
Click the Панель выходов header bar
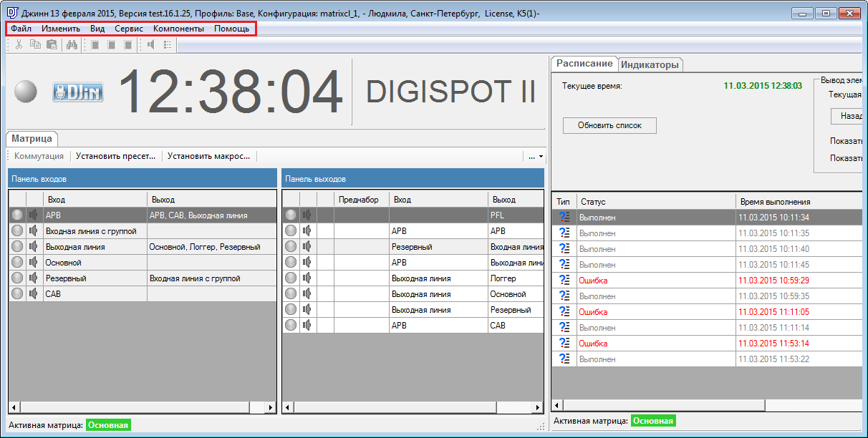pyautogui.click(x=413, y=178)
